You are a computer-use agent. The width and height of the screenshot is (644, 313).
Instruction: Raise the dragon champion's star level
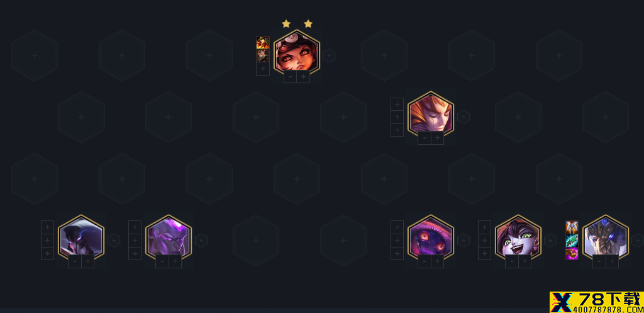click(612, 261)
